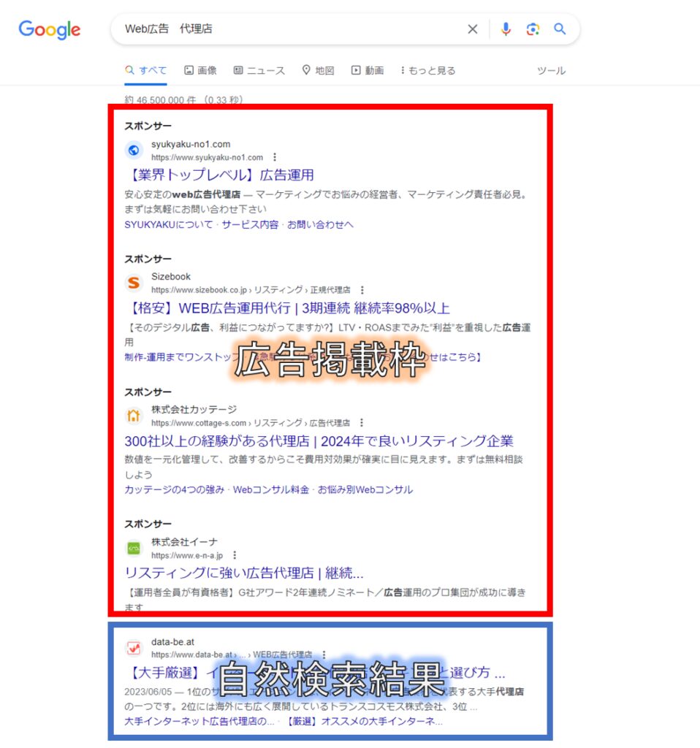Viewport: 700px width, 748px height.
Task: Click the Sizebook site name text
Action: coord(171,277)
